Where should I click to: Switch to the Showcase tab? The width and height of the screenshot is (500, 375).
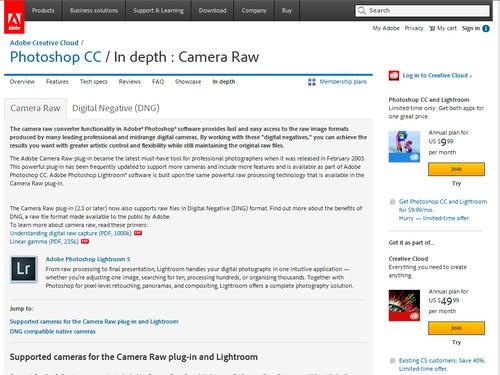pyautogui.click(x=188, y=82)
